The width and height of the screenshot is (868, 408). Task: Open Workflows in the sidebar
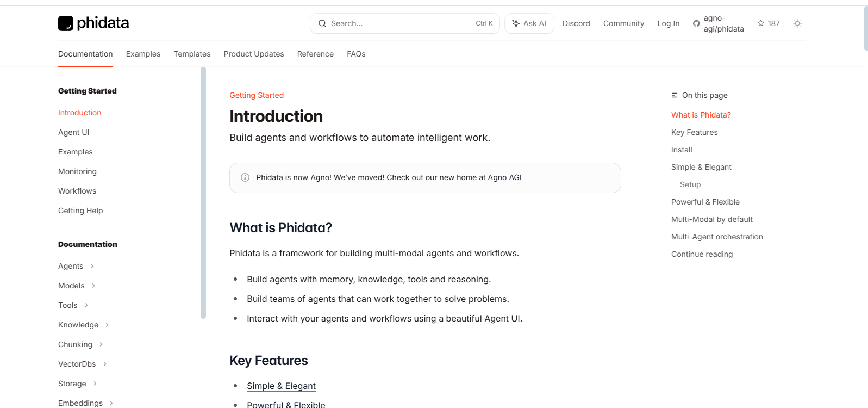pyautogui.click(x=77, y=191)
